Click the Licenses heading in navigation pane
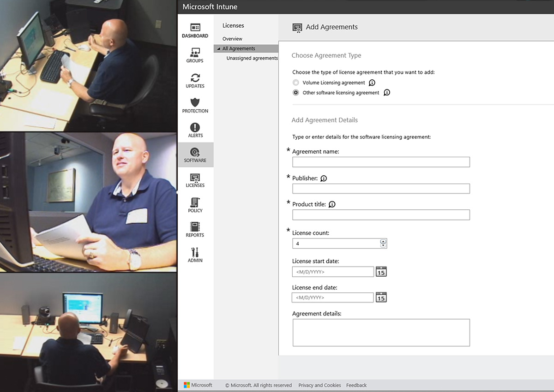 (x=233, y=25)
